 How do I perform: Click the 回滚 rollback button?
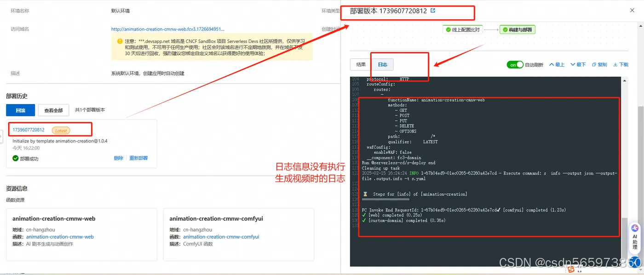(x=20, y=110)
